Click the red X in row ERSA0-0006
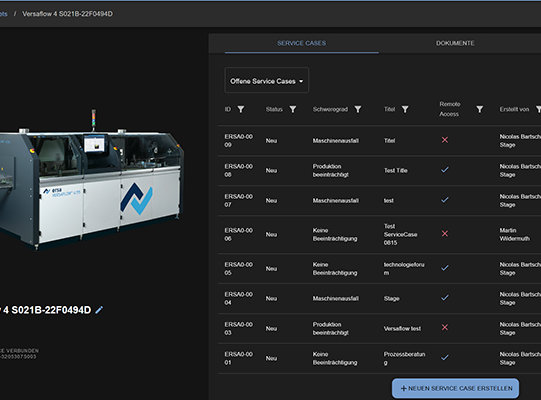541x400 pixels. pos(445,234)
